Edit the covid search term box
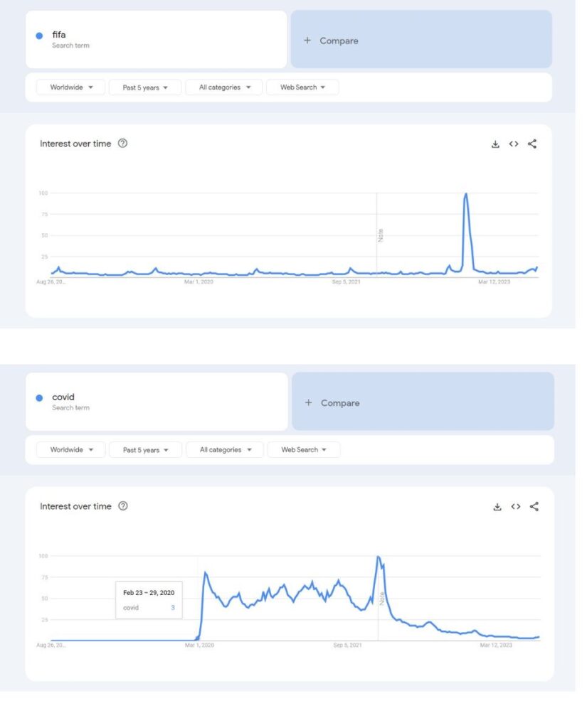This screenshot has width=587, height=728. (x=156, y=402)
